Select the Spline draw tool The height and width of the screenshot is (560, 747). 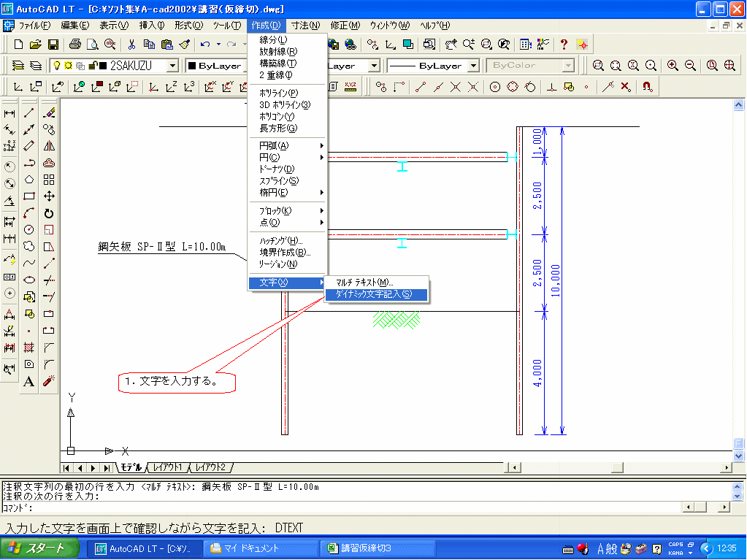coord(29,263)
